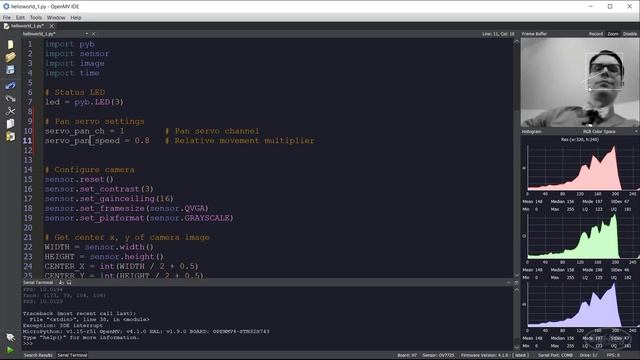This screenshot has width=640, height=360.
Task: Click the Copy icon in left toolbar
Action: [x=10, y=124]
